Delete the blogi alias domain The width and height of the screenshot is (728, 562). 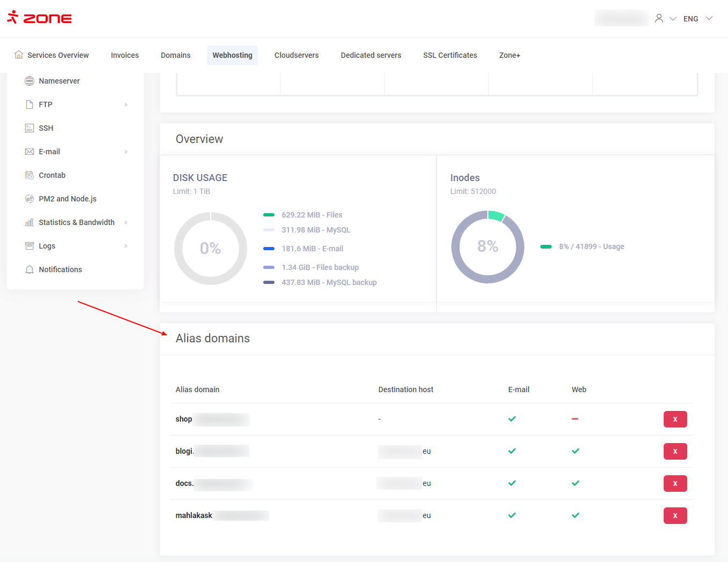[675, 451]
